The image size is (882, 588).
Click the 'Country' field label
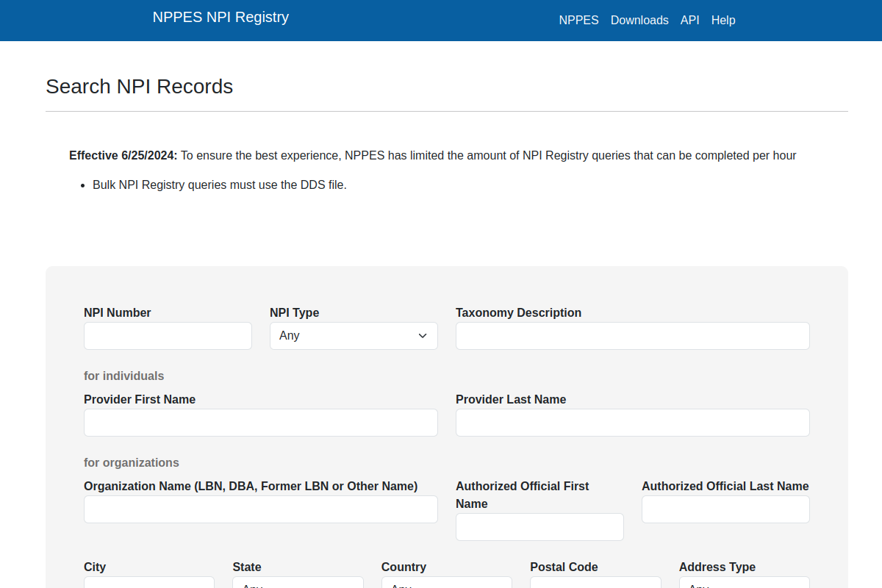pos(404,567)
